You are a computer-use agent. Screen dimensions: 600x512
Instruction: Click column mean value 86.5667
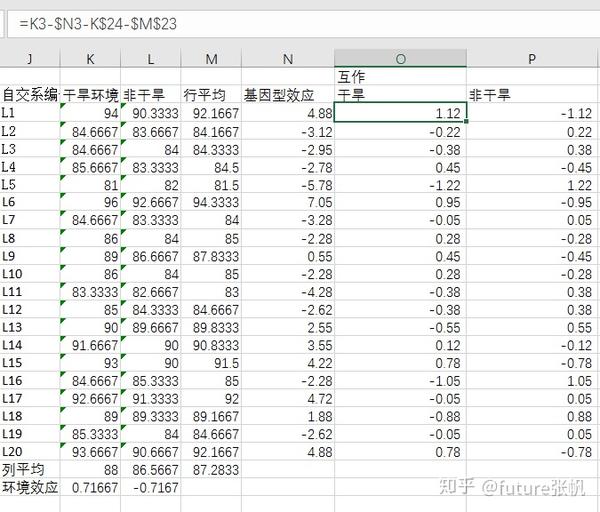coord(151,469)
